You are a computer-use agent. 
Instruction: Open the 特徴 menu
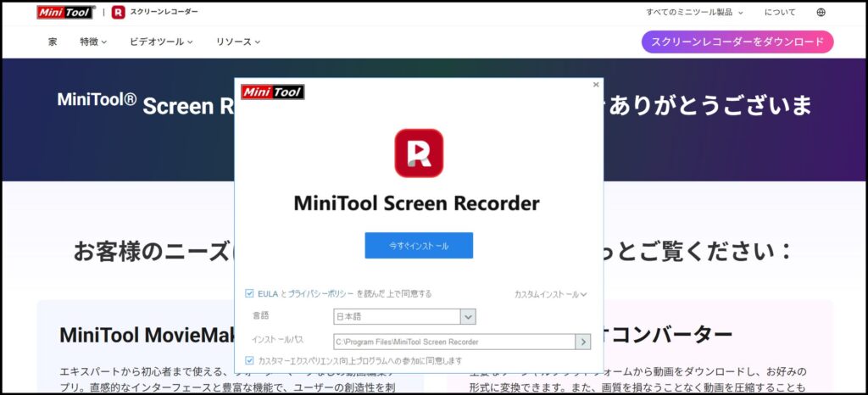click(93, 42)
